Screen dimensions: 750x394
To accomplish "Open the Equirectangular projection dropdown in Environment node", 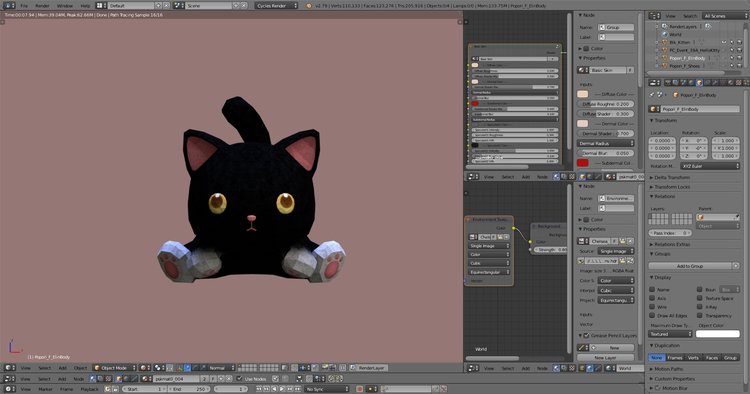I will pos(488,272).
